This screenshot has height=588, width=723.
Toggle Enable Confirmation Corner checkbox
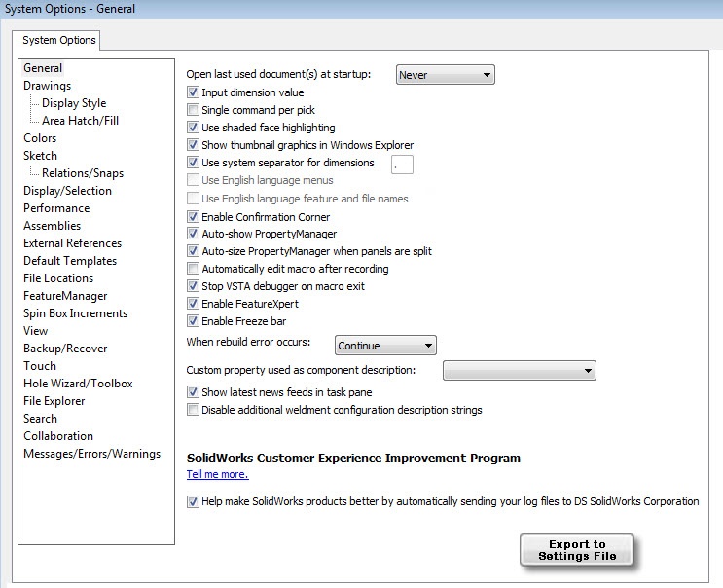point(193,217)
